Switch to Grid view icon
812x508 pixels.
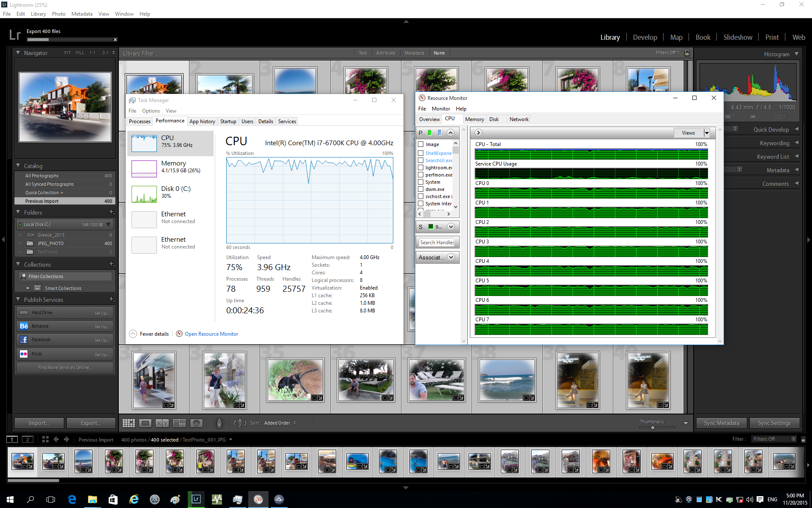pyautogui.click(x=129, y=423)
